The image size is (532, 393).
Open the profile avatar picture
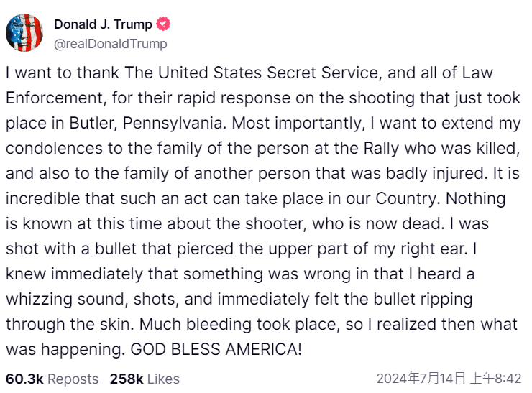click(25, 33)
